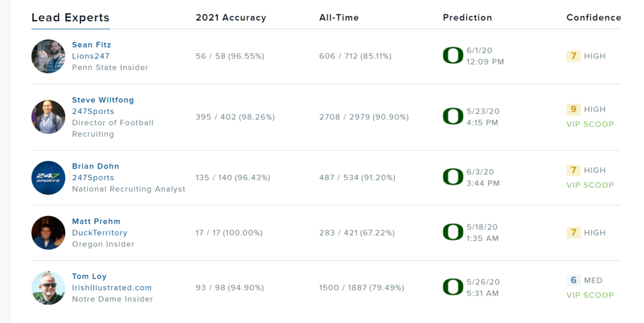Viewport: 644px width, 323px height.
Task: Click Sean Fitz's profile photo
Action: (x=48, y=56)
